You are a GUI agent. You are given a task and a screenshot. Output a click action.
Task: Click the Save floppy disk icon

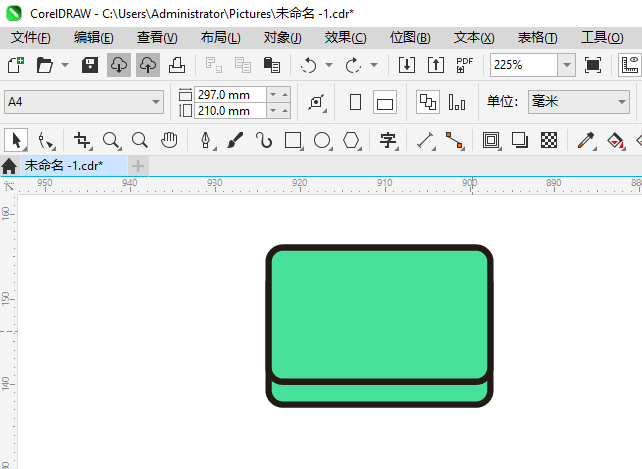pos(90,65)
